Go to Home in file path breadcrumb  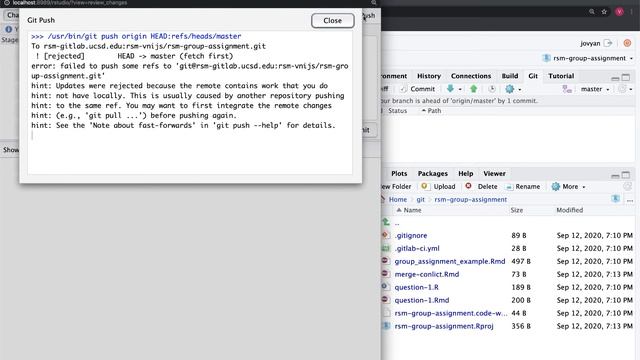[x=398, y=200]
